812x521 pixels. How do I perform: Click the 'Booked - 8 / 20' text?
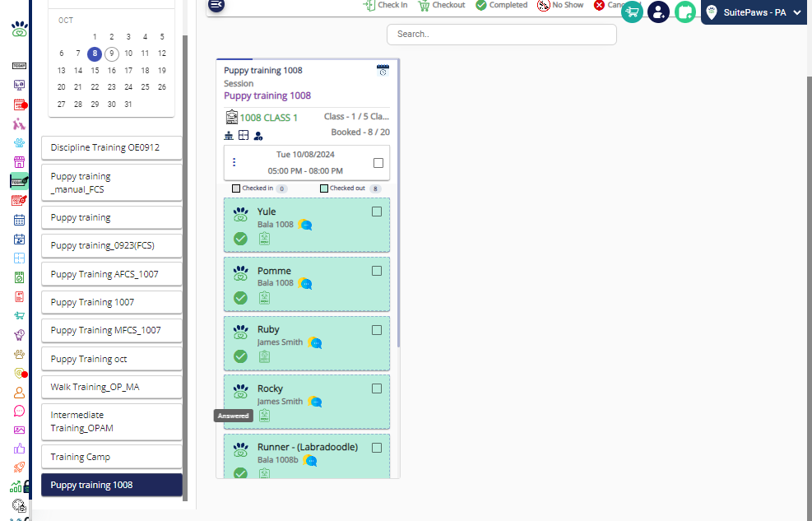coord(360,132)
